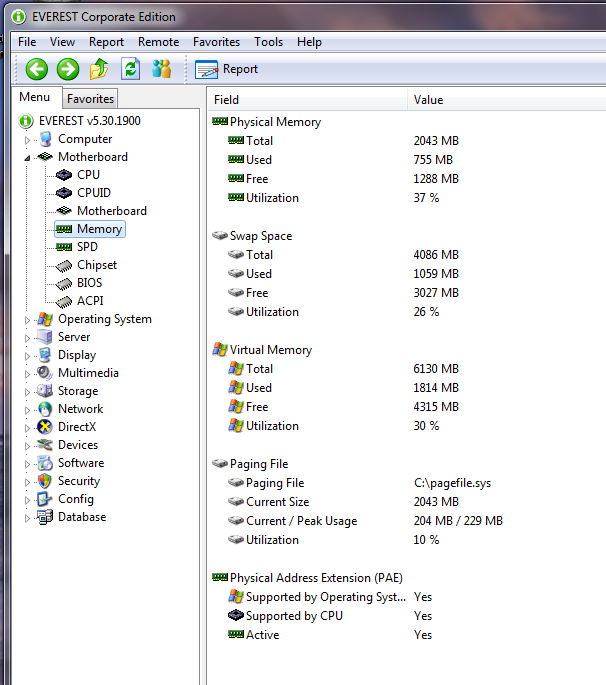
Task: Open the File menu
Action: [27, 42]
